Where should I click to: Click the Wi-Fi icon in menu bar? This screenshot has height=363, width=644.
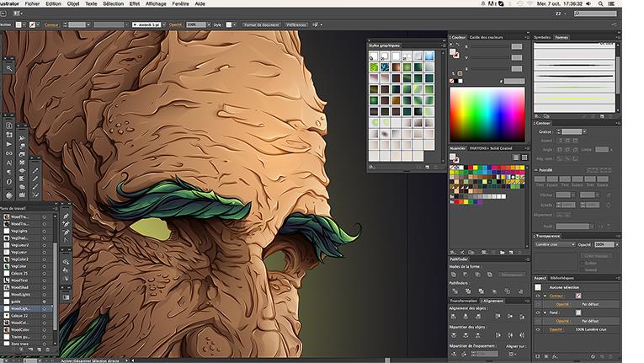click(530, 4)
